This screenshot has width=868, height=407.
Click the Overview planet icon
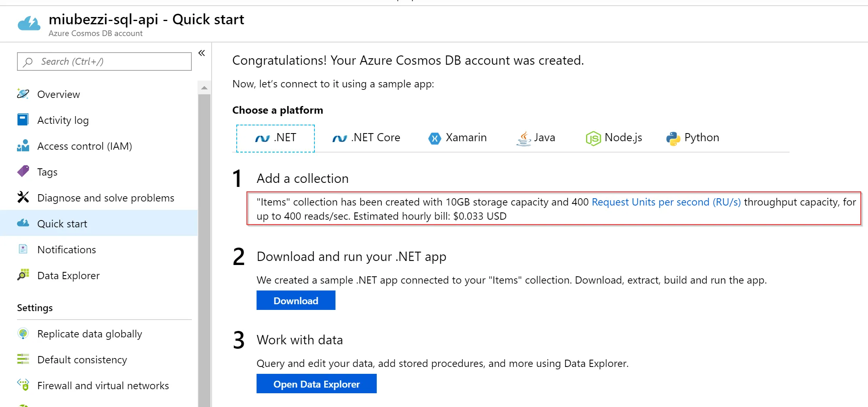point(23,94)
